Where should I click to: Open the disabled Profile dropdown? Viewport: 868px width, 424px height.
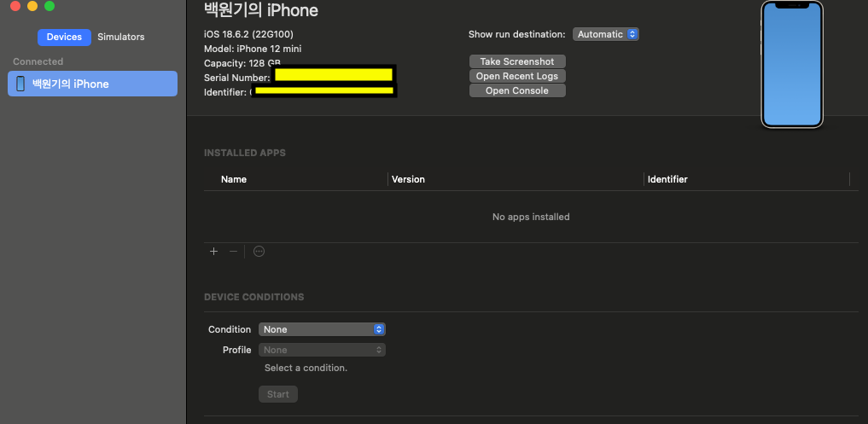322,350
